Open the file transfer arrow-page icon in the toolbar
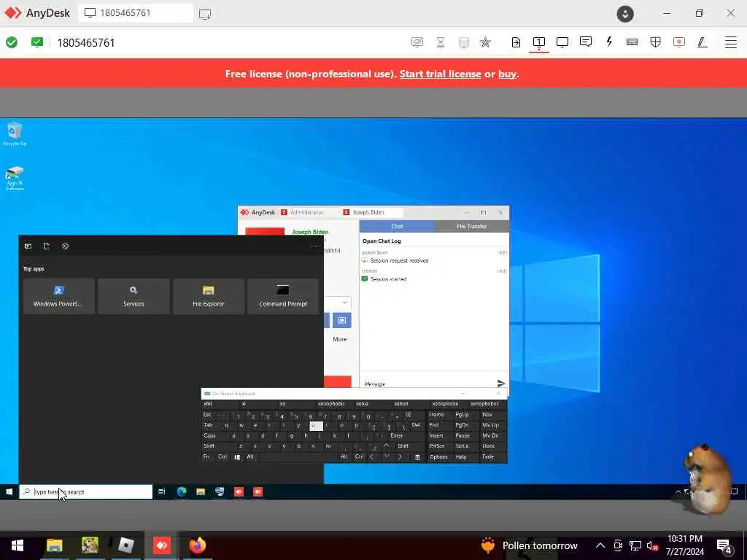The width and height of the screenshot is (747, 560). [516, 42]
